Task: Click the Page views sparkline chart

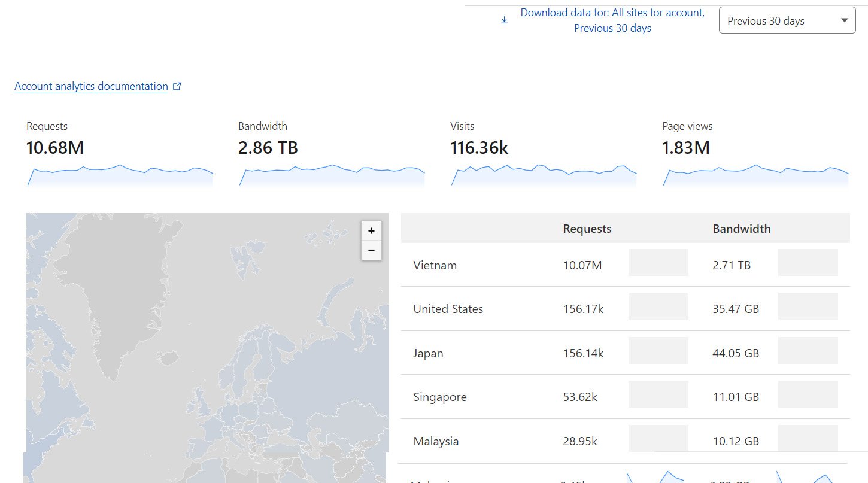Action: coord(755,175)
